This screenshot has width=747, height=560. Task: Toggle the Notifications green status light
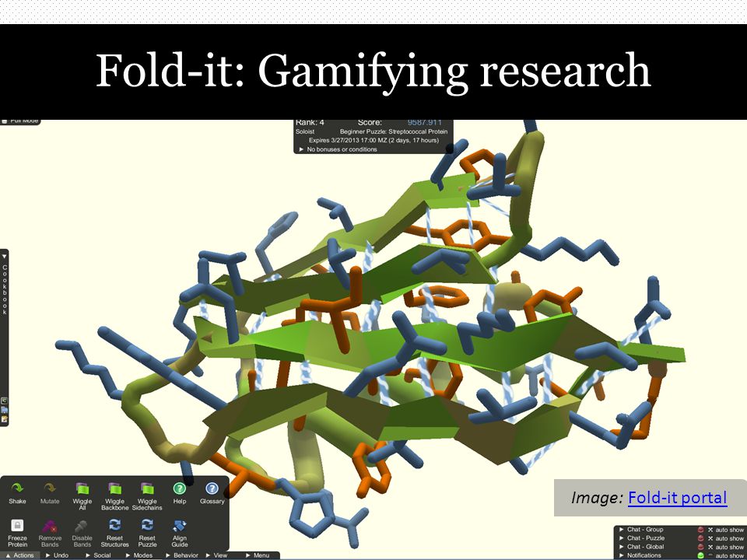coord(701,555)
